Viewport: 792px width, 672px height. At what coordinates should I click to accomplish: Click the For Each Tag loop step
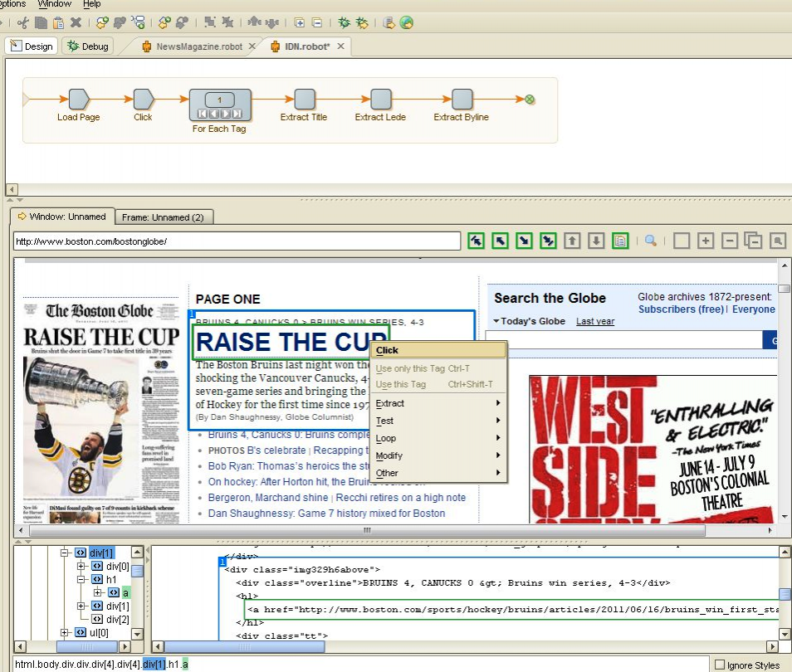(x=220, y=105)
